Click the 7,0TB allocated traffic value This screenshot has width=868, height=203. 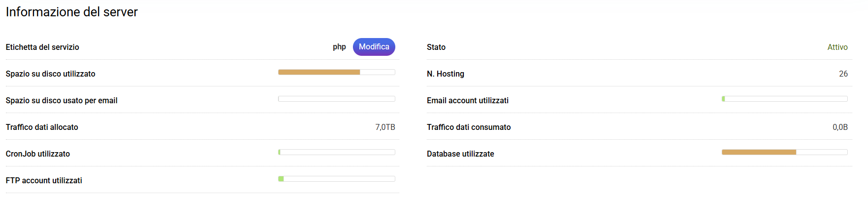(385, 127)
